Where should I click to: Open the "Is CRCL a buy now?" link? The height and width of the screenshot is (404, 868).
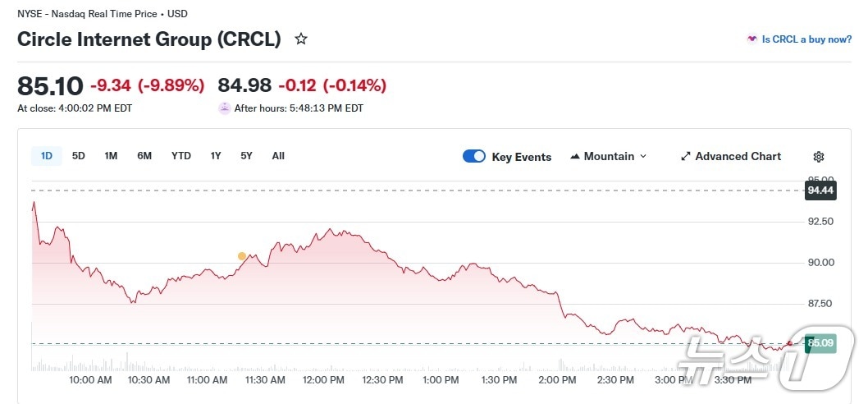806,39
